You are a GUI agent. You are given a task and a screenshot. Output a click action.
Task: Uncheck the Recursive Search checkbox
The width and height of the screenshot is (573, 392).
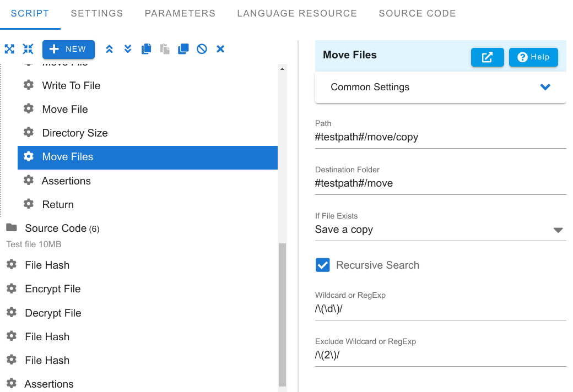(323, 265)
